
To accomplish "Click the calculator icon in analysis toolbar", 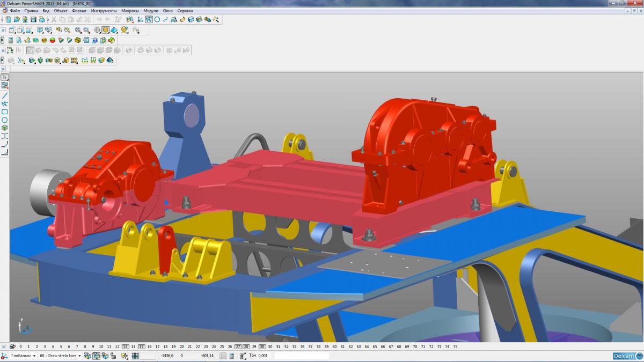I will coord(10,40).
